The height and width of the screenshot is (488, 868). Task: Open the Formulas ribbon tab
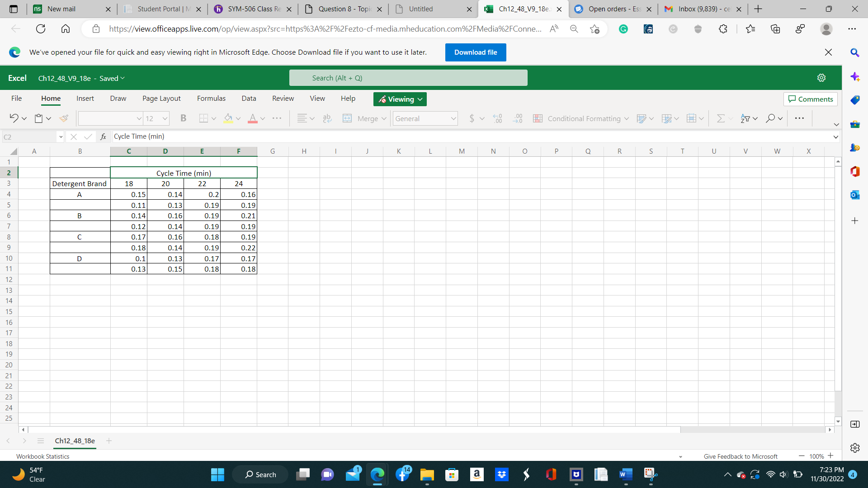point(211,99)
